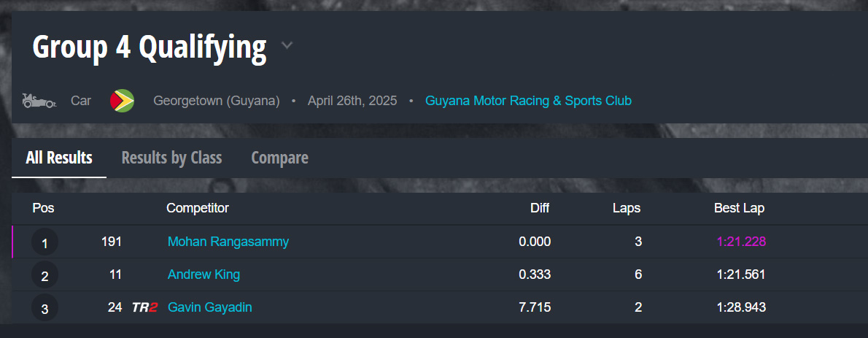Click the purple 1:21.228 best lap time
868x338 pixels.
741,242
